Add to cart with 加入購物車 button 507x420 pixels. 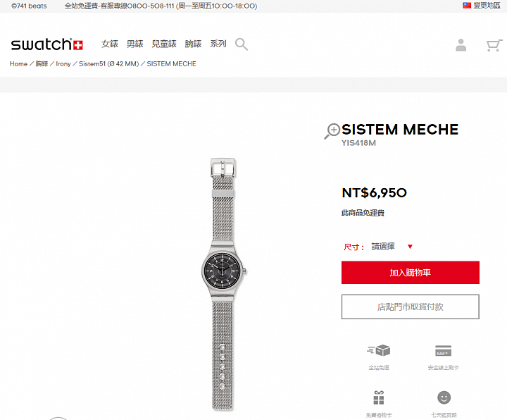(x=411, y=273)
